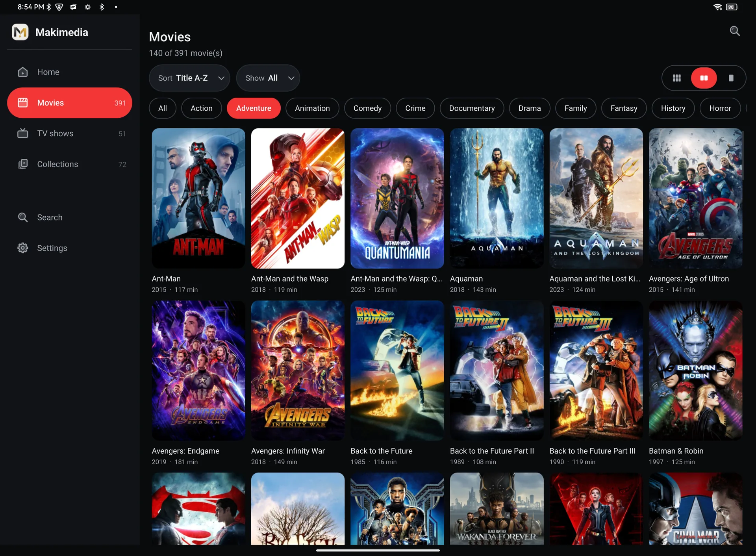Open Avengers: Infinity War poster

tap(298, 371)
